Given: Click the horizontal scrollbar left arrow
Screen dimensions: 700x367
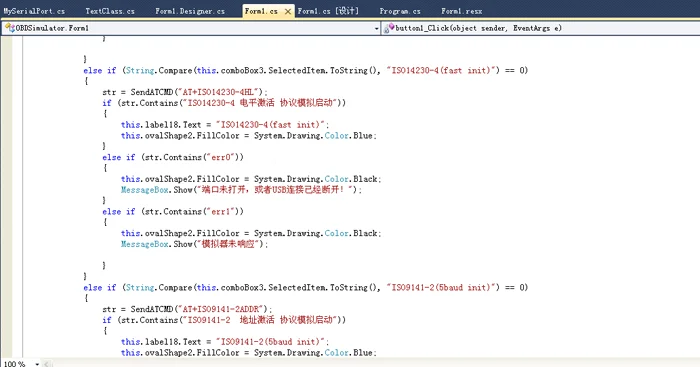Looking at the screenshot, I should (46, 364).
